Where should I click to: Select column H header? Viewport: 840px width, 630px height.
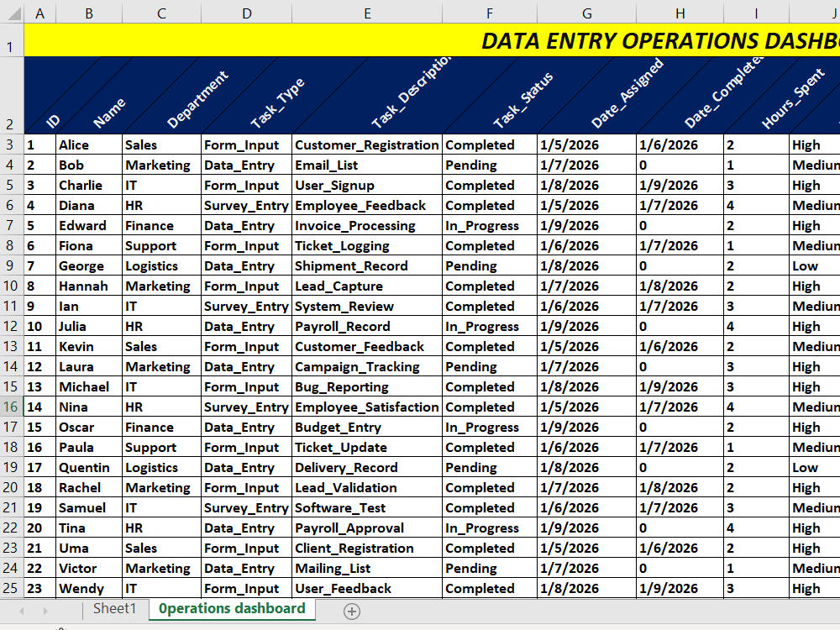point(680,14)
